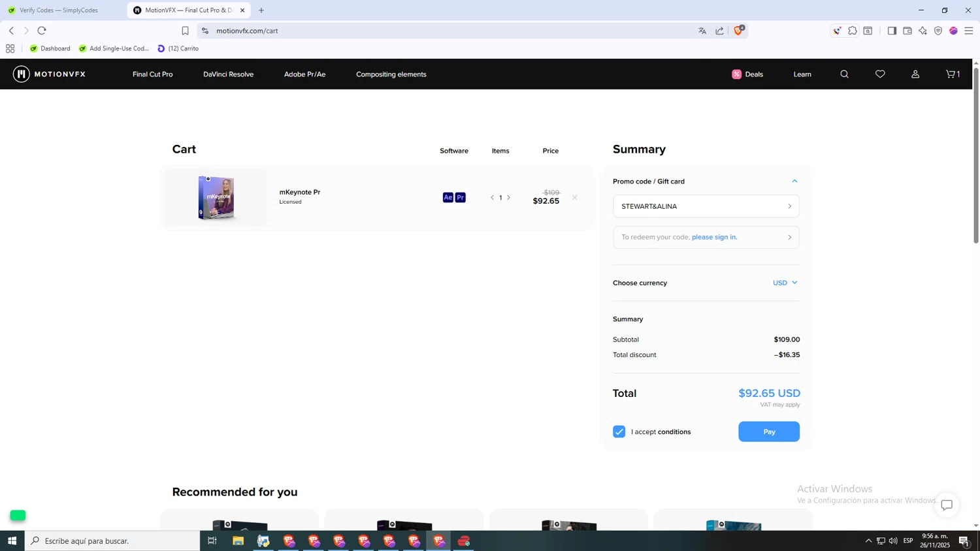Viewport: 980px width, 551px height.
Task: Click the please sign in link
Action: click(x=714, y=237)
